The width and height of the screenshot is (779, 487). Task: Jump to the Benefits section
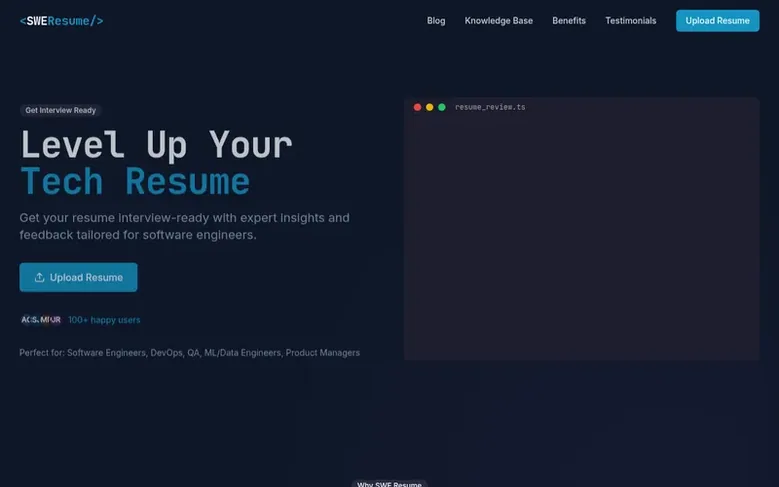569,21
